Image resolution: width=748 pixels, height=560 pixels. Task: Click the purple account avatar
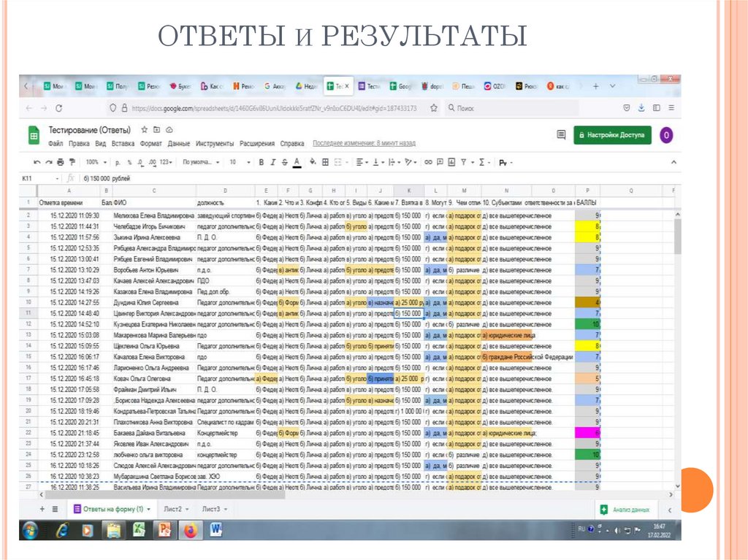point(666,136)
